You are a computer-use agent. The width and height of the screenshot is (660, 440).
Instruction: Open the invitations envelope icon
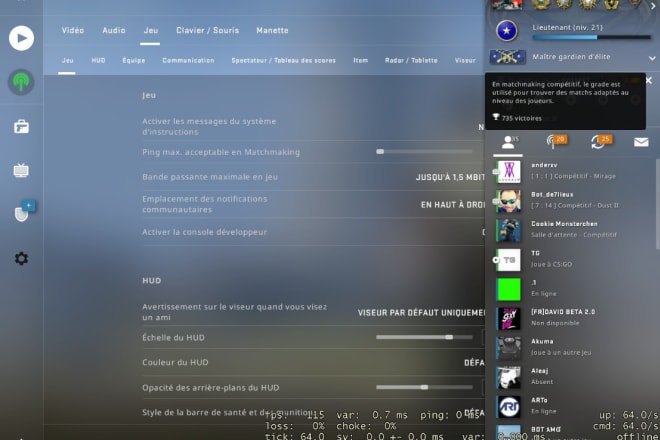coord(641,142)
